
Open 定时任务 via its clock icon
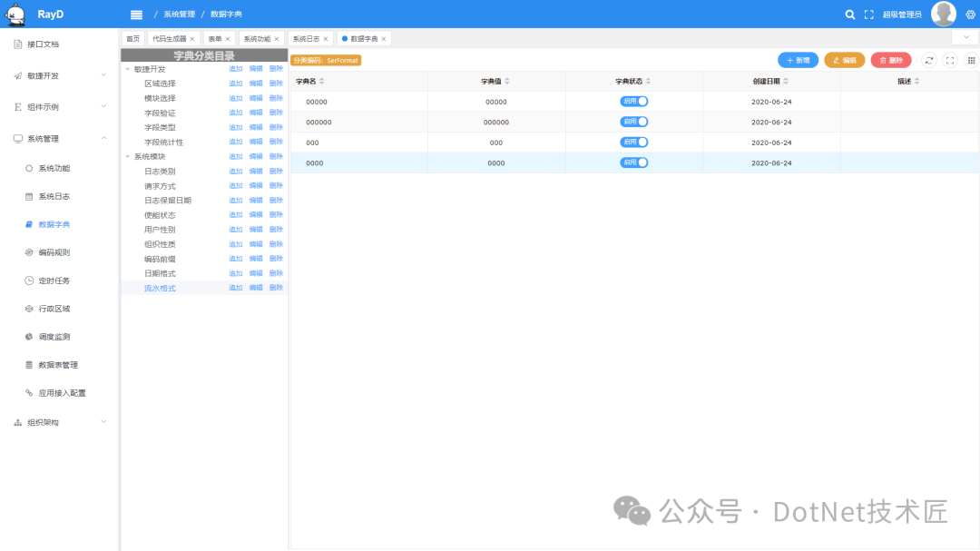(x=29, y=280)
